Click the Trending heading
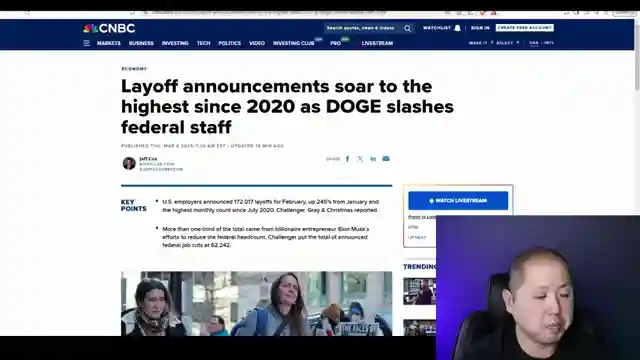This screenshot has width=640, height=360. click(x=420, y=267)
